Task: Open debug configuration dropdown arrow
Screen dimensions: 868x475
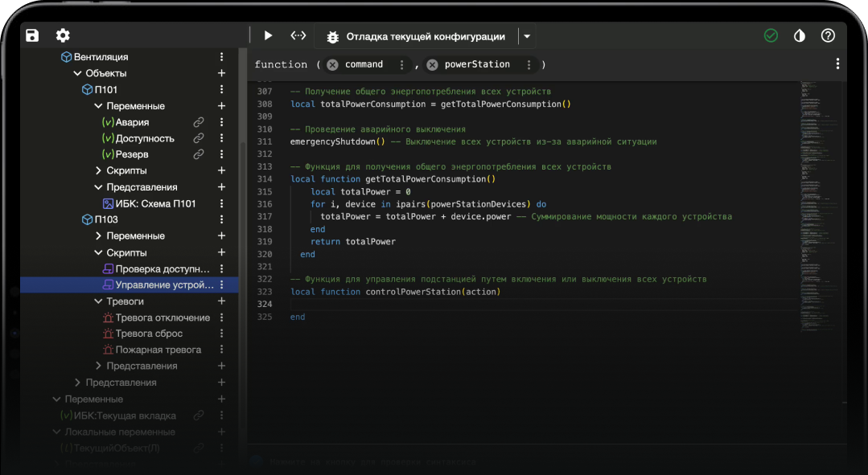Action: 526,36
